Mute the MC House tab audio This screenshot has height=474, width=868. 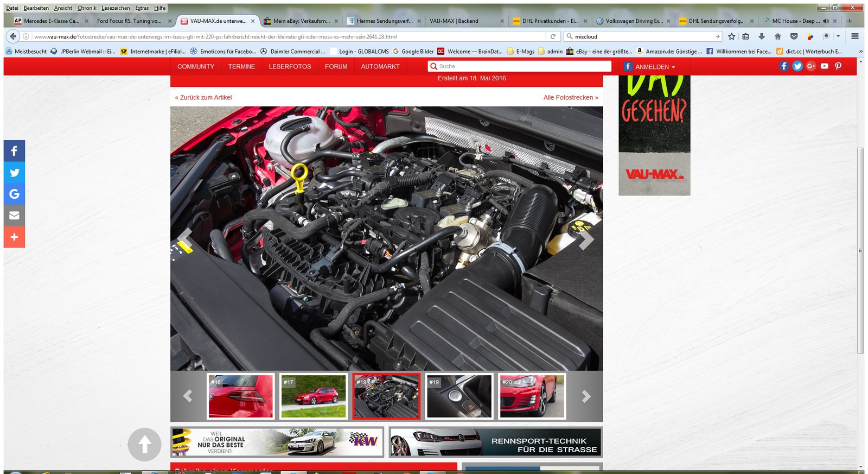[826, 21]
